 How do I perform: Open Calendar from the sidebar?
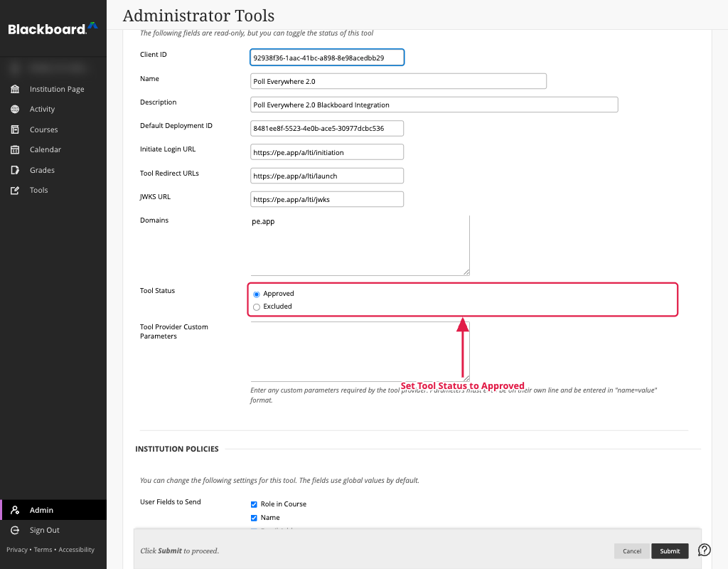[x=45, y=149]
